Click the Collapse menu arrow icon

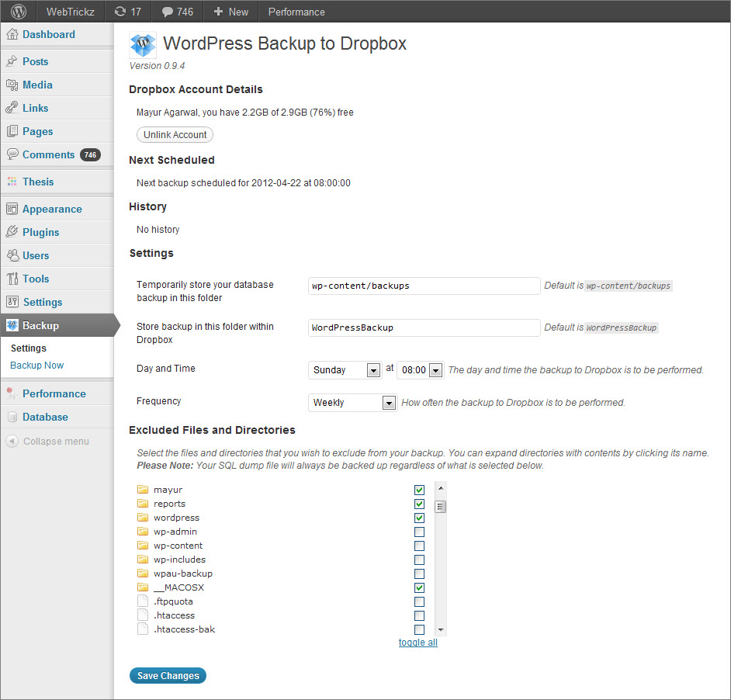click(x=12, y=441)
